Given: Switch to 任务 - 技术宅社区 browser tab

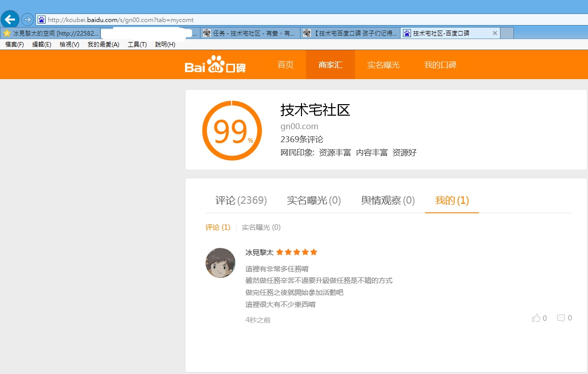Looking at the screenshot, I should 250,33.
